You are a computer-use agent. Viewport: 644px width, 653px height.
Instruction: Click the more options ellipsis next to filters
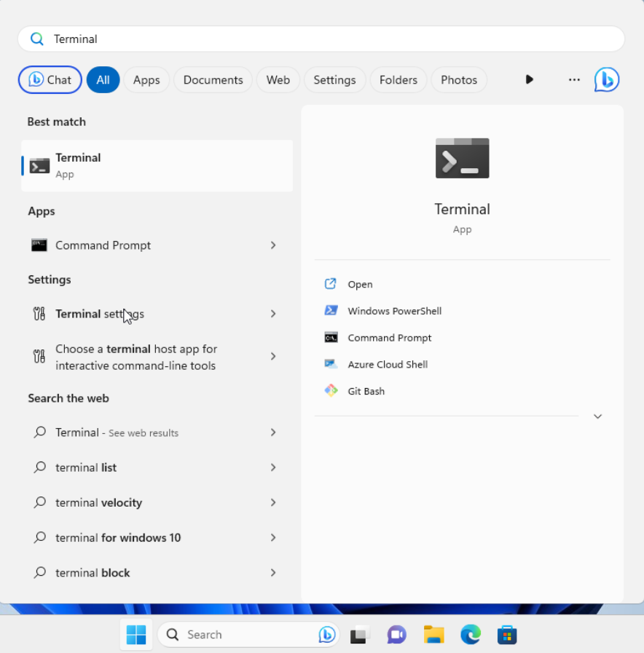click(574, 79)
